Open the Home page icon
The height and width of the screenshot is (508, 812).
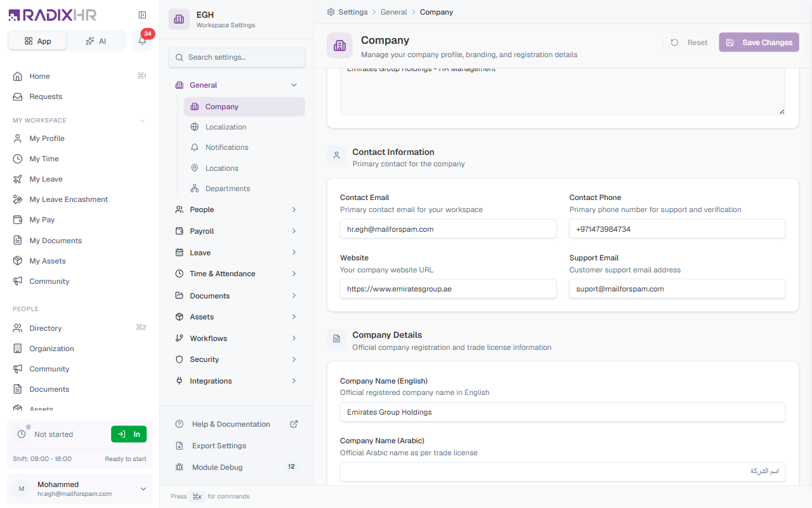pyautogui.click(x=18, y=76)
